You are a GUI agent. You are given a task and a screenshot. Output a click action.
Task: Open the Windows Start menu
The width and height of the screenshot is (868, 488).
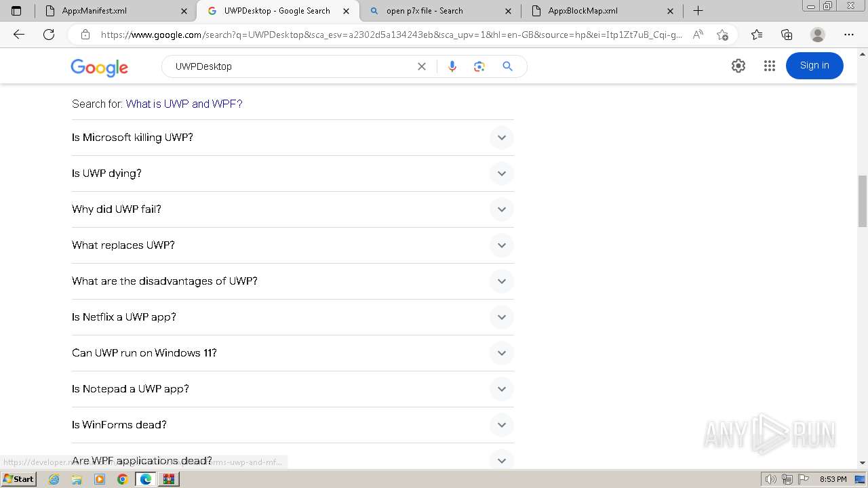pos(19,479)
